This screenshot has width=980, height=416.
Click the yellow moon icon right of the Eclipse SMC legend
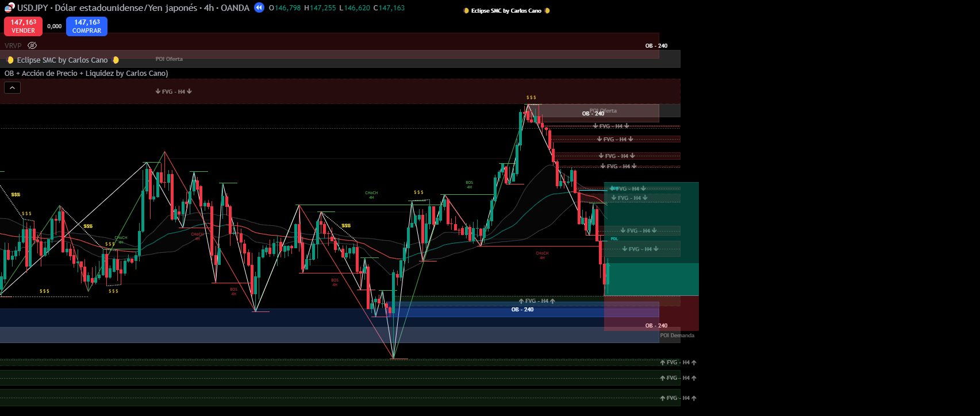pyautogui.click(x=116, y=60)
